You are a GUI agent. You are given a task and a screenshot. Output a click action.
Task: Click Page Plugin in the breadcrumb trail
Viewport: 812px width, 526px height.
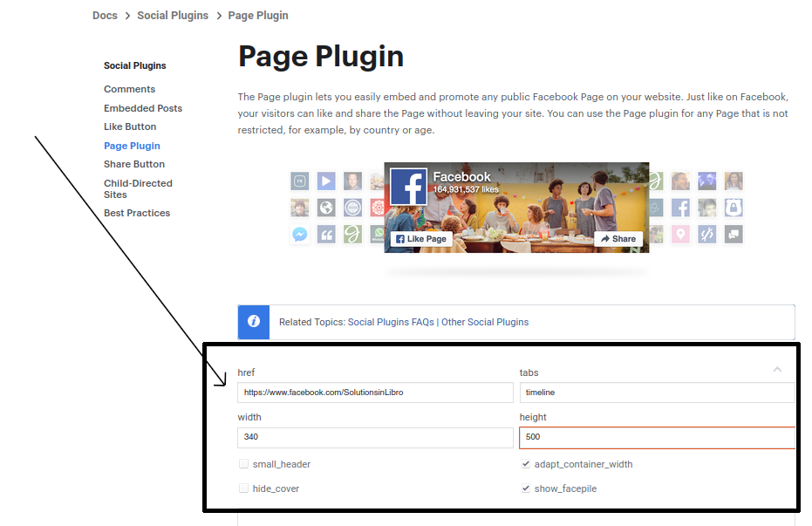click(x=258, y=16)
